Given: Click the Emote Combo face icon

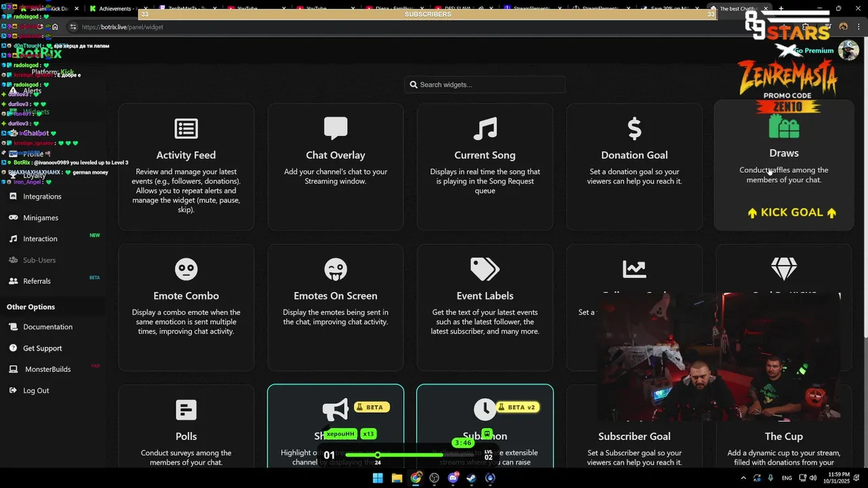Looking at the screenshot, I should pos(186,269).
